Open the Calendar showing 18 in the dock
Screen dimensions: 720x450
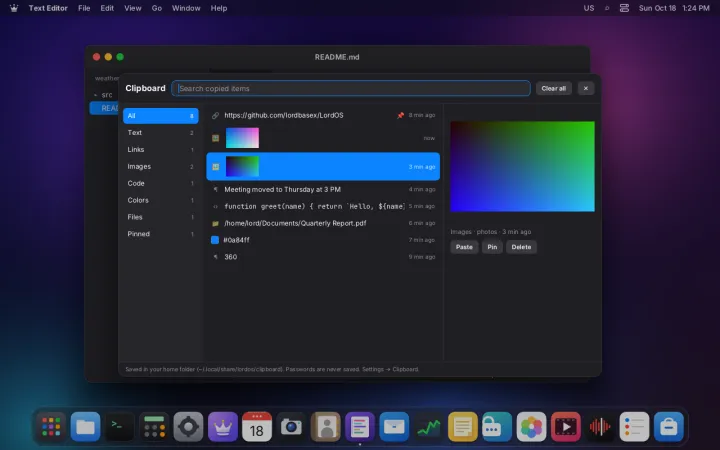point(257,427)
